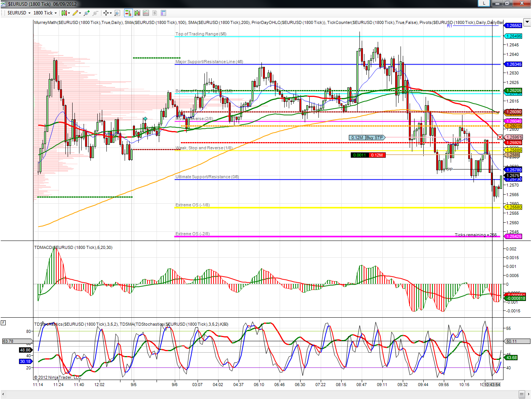Click the right arrow of horizontal scrollbar
532x399 pixels.
(529, 394)
